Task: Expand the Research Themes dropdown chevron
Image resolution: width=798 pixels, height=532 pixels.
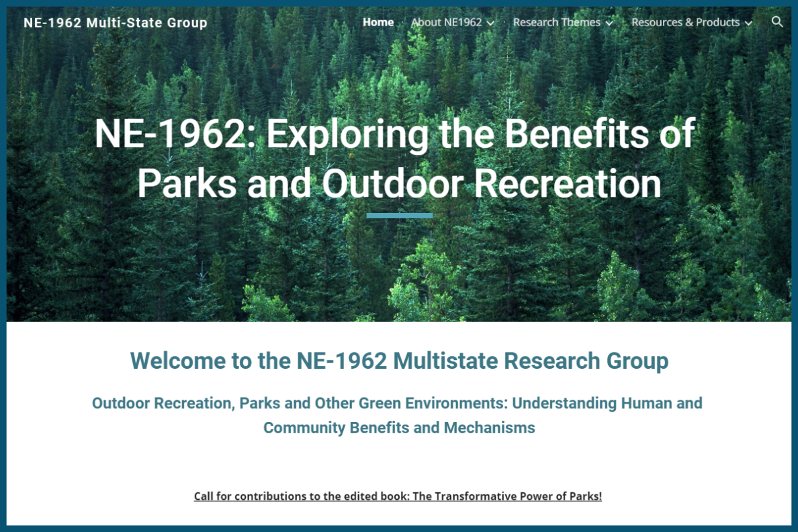Action: click(609, 23)
